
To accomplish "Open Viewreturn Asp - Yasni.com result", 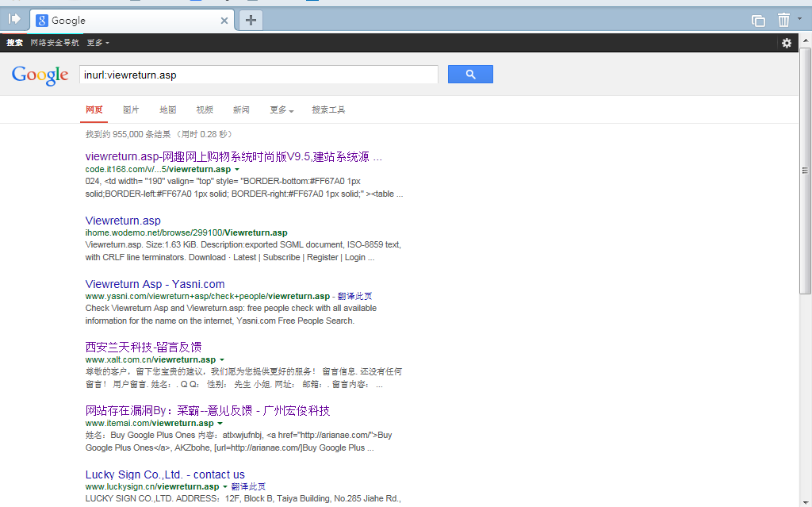I will (155, 284).
